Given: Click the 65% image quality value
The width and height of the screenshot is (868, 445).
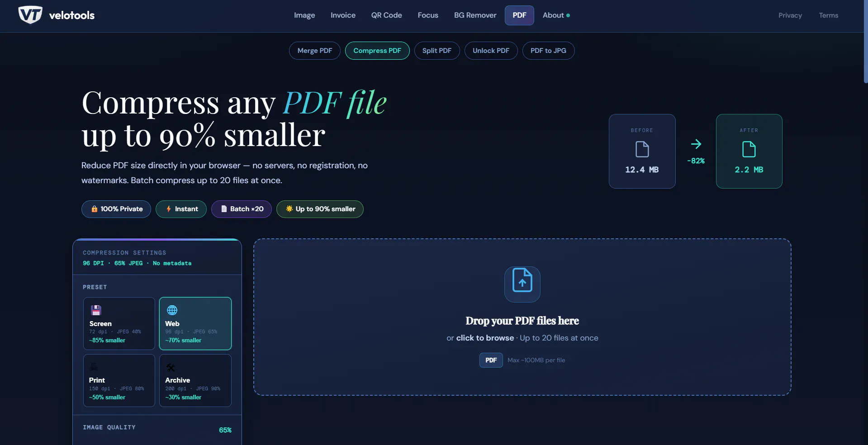Looking at the screenshot, I should 225,430.
